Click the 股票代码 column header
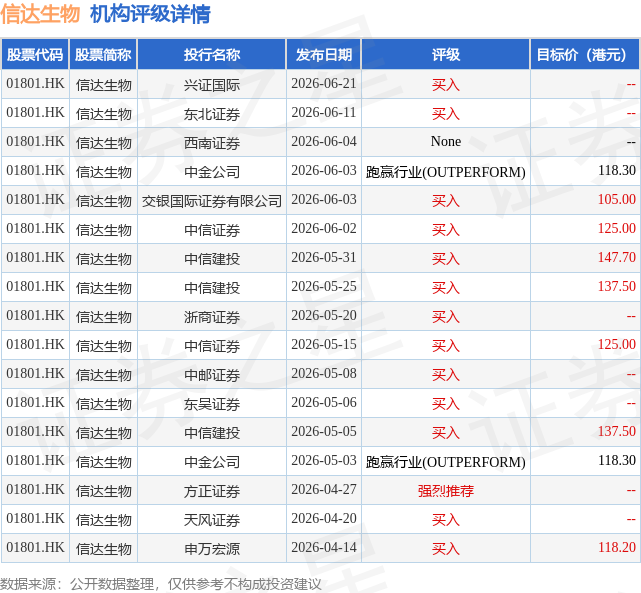 point(35,54)
